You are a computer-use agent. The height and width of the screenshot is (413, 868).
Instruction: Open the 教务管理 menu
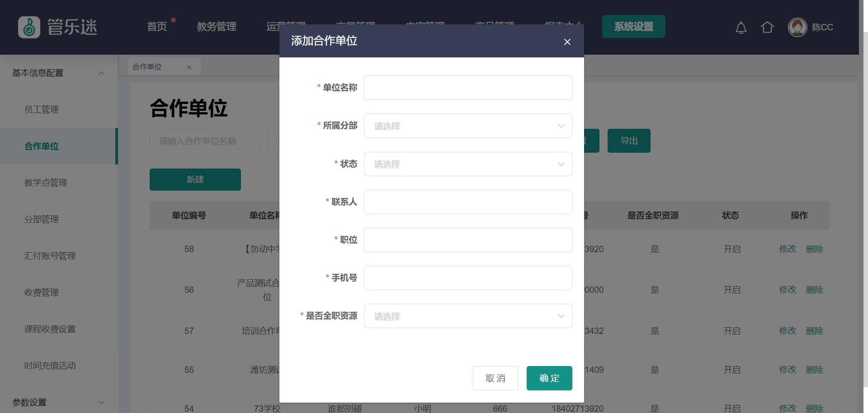click(217, 27)
